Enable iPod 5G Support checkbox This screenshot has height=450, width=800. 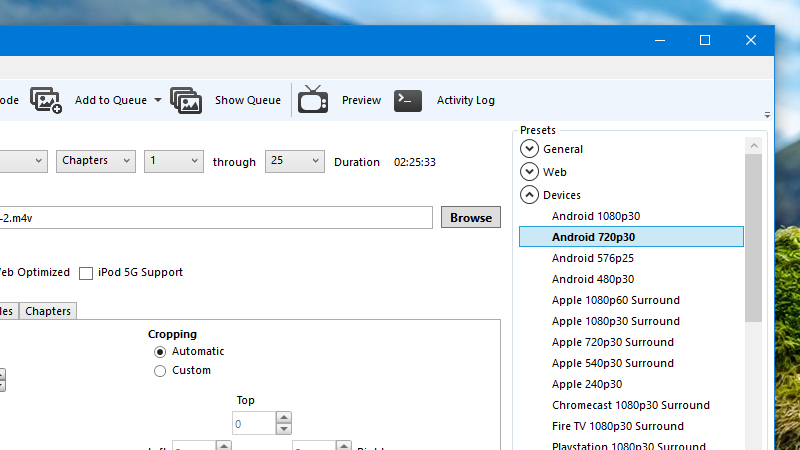tap(86, 273)
